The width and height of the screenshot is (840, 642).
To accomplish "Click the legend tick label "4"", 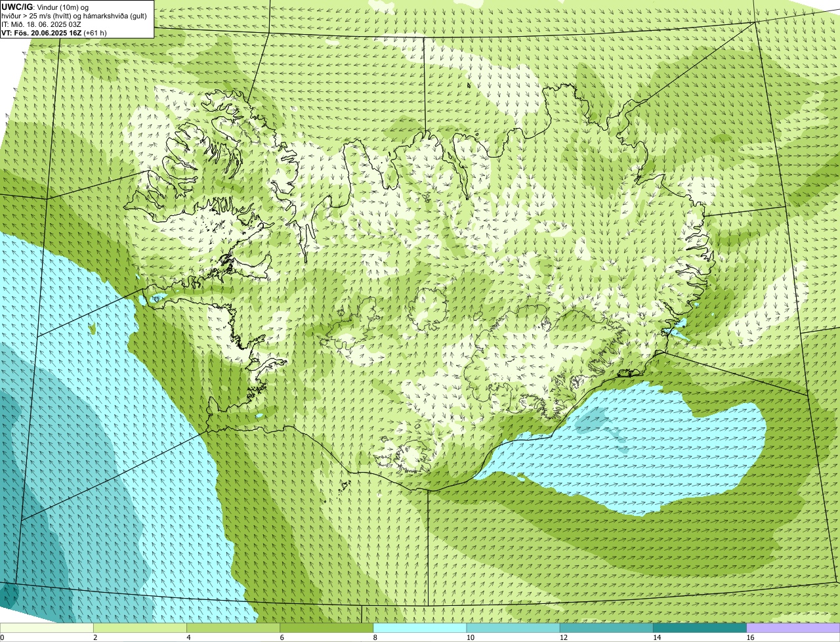I will [x=188, y=637].
